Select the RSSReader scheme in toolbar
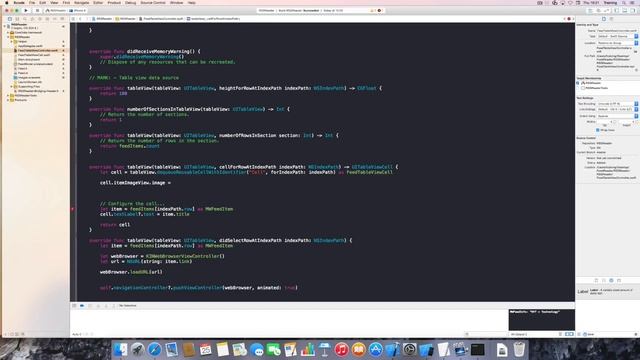 coord(56,10)
